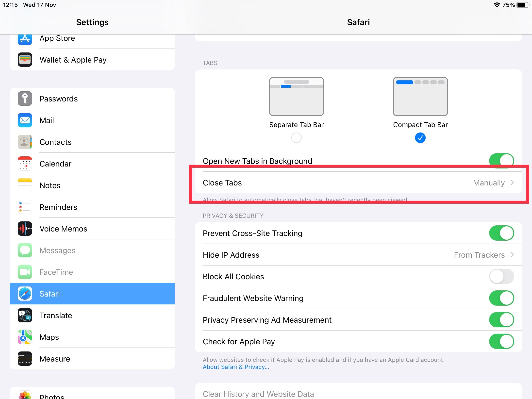Tap the Translate app icon
The height and width of the screenshot is (399, 532).
tap(25, 315)
